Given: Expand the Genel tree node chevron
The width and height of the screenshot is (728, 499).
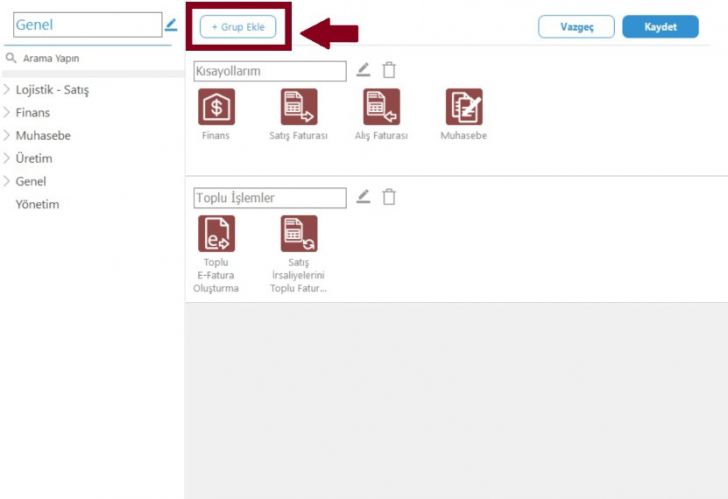Looking at the screenshot, I should click(x=6, y=181).
